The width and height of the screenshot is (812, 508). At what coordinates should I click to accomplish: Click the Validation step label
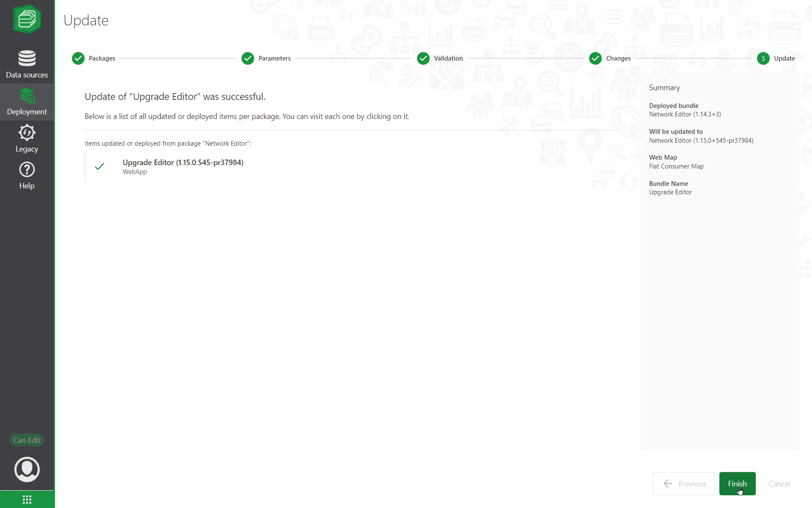448,58
